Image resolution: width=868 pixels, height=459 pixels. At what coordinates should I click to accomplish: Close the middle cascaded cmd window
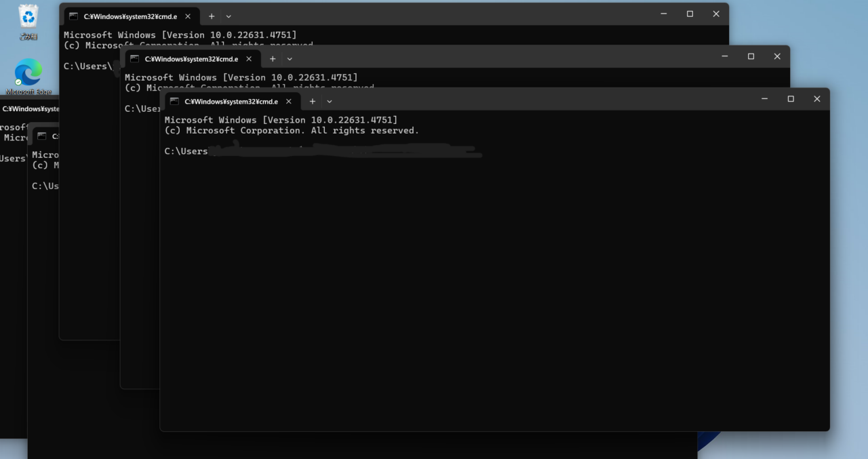777,56
